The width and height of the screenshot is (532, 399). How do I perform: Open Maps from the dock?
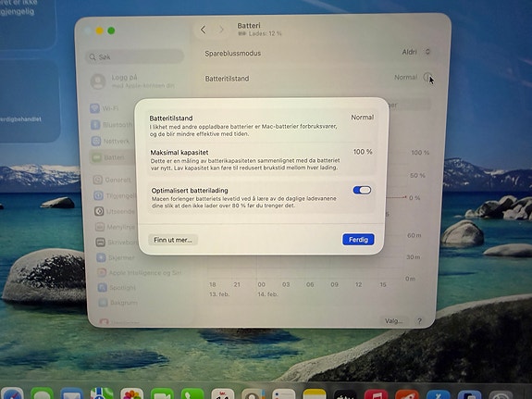tap(102, 393)
